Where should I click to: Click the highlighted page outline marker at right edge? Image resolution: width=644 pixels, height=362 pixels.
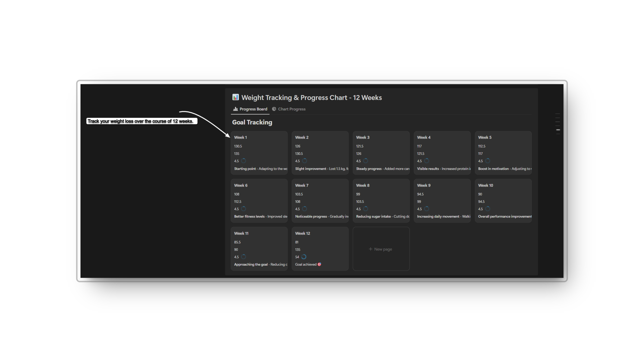(558, 130)
